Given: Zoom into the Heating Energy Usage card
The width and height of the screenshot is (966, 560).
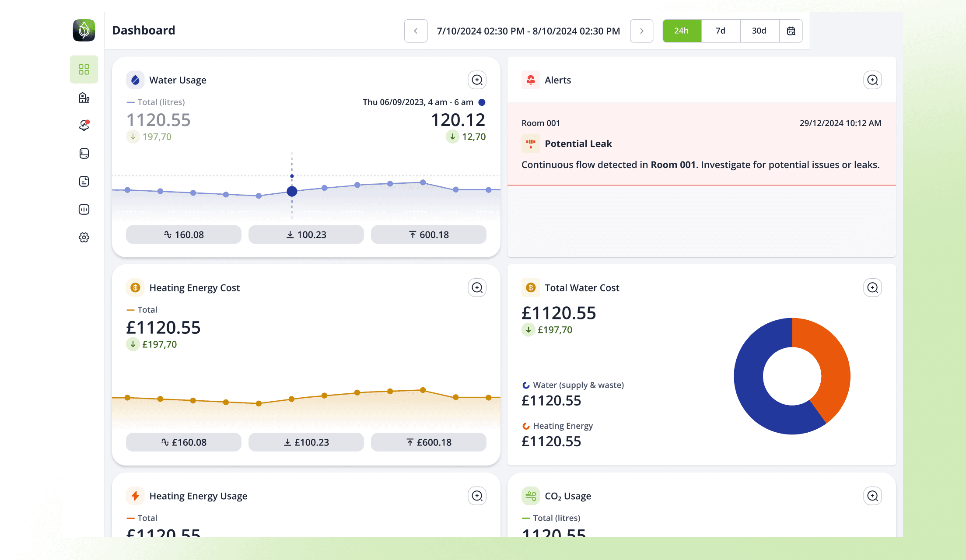Looking at the screenshot, I should point(477,496).
